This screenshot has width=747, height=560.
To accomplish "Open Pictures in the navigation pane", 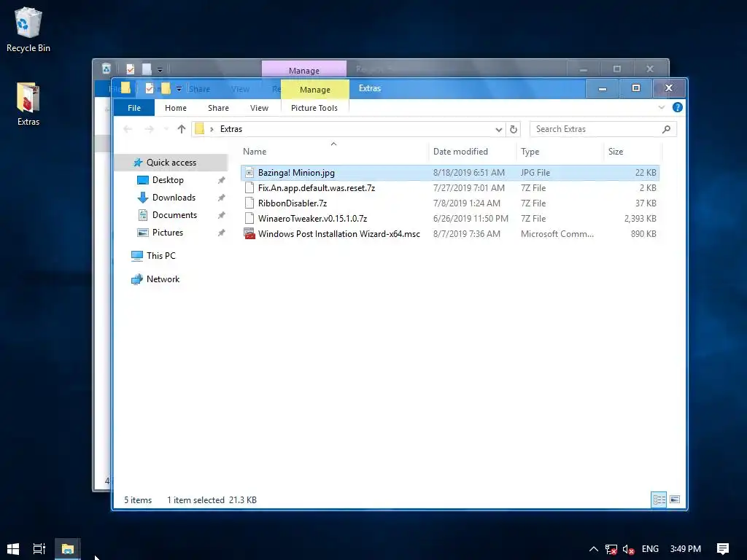I will point(168,233).
